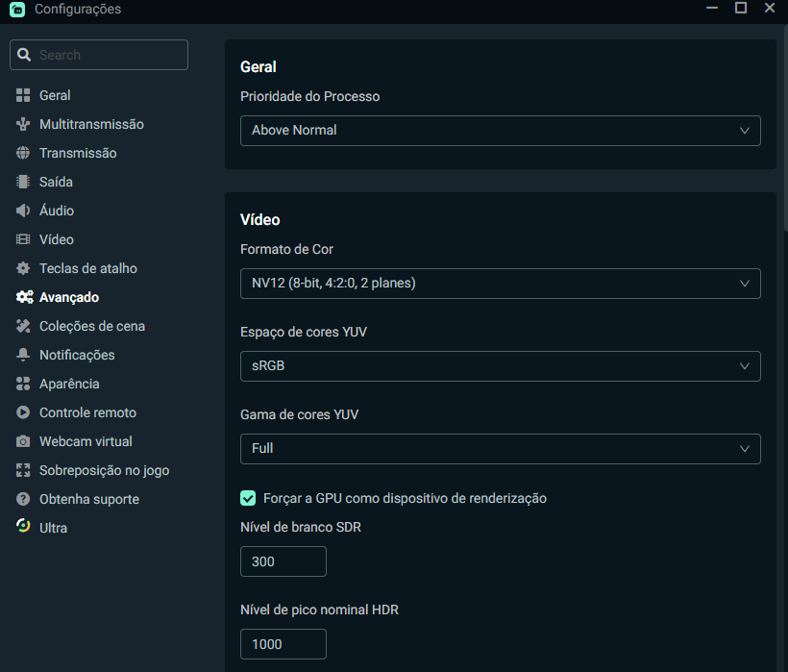
Task: Click the globe icon for Transmissão
Action: click(x=23, y=153)
